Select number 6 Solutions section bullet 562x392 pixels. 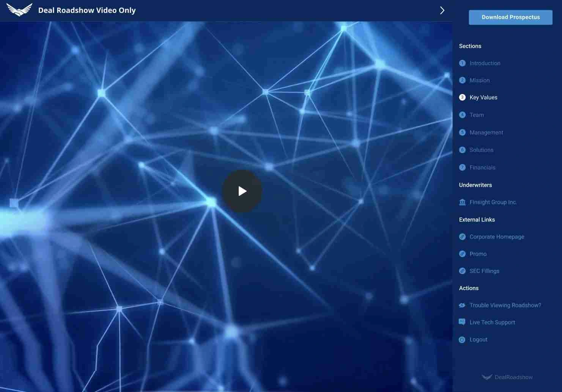(462, 150)
